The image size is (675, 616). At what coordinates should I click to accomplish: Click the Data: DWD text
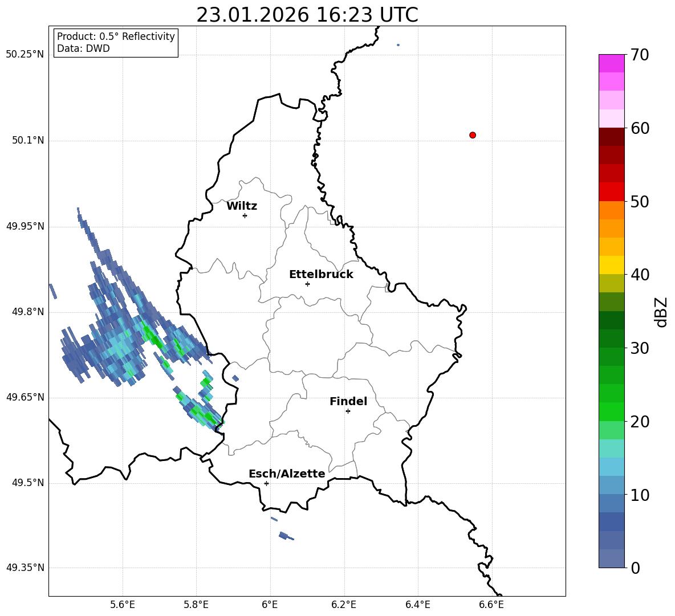[x=83, y=48]
